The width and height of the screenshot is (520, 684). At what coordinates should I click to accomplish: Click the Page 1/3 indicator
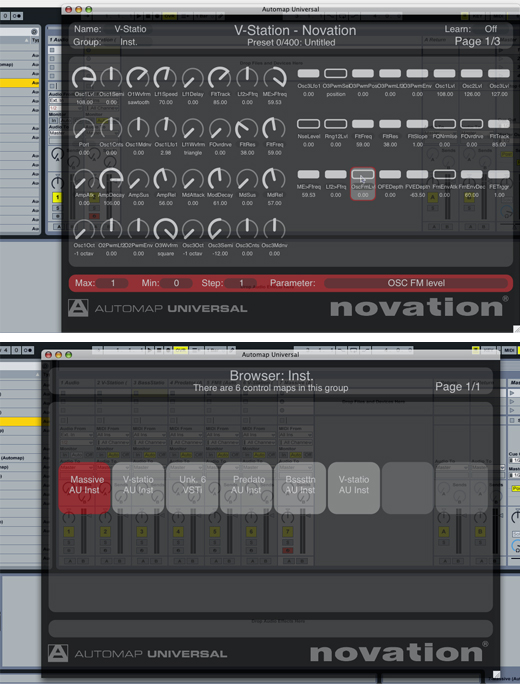tap(477, 41)
